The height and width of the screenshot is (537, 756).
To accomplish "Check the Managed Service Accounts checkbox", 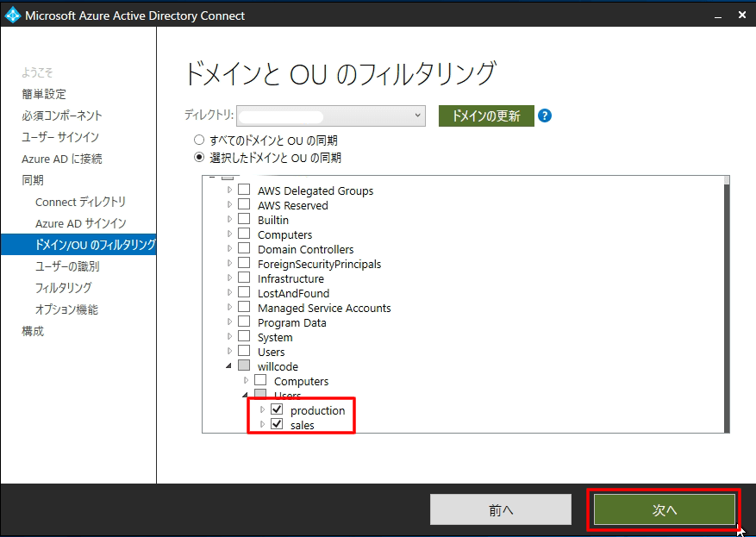I will (244, 307).
